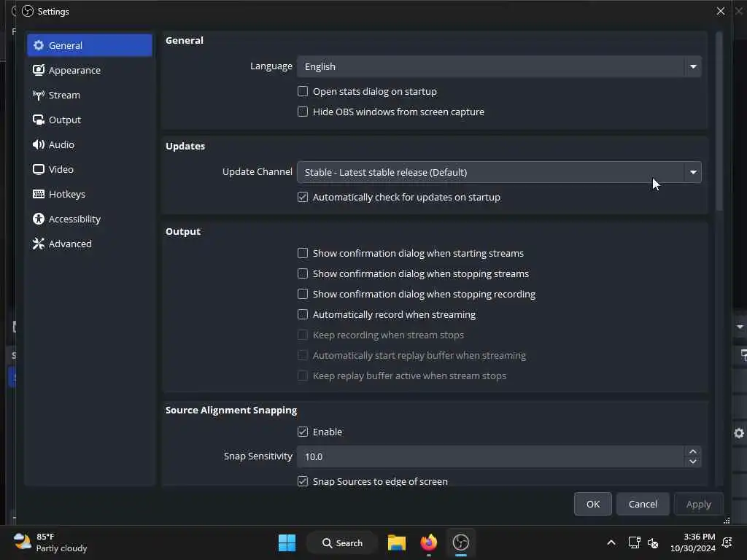Click the Appearance icon in the sidebar
This screenshot has width=747, height=560.
tap(39, 70)
